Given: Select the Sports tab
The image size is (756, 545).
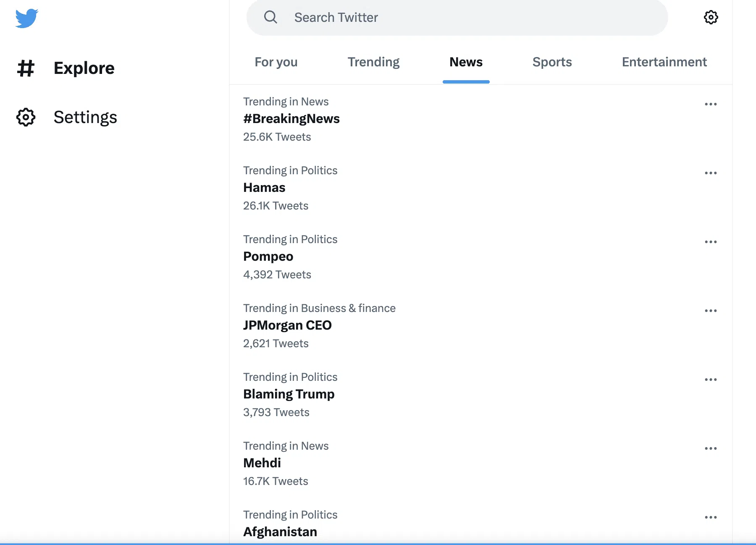Looking at the screenshot, I should [x=552, y=62].
